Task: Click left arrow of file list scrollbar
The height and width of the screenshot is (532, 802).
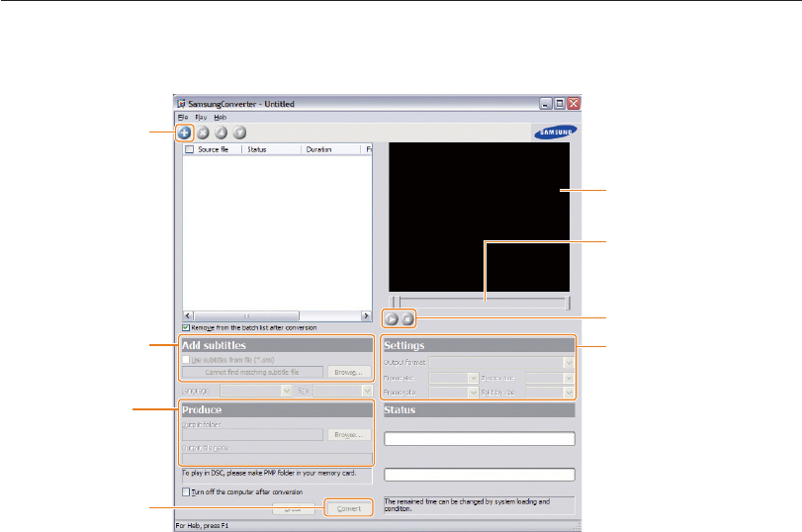Action: click(x=188, y=315)
